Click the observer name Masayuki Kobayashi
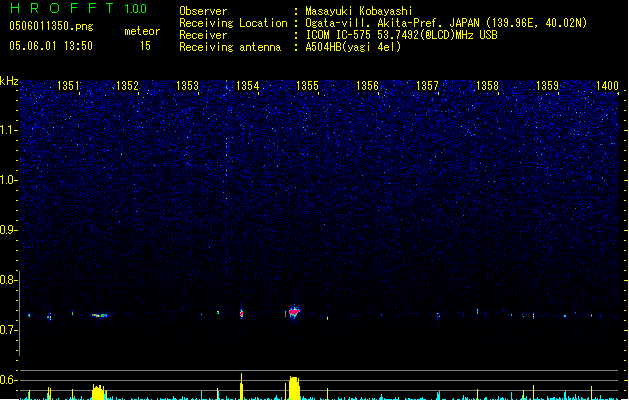Screen dimensions: 629x400 point(359,11)
